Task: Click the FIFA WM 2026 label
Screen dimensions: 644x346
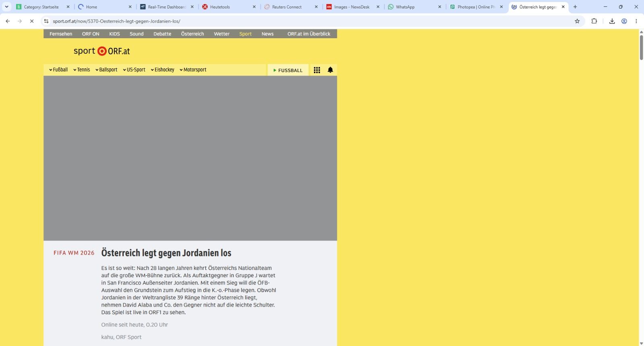Action: pyautogui.click(x=74, y=253)
